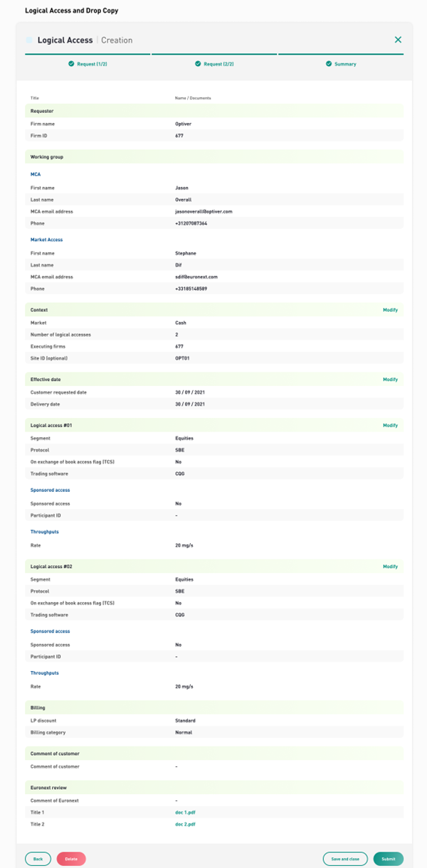Click the Market Access subsection heading
The image size is (427, 868).
pyautogui.click(x=46, y=240)
